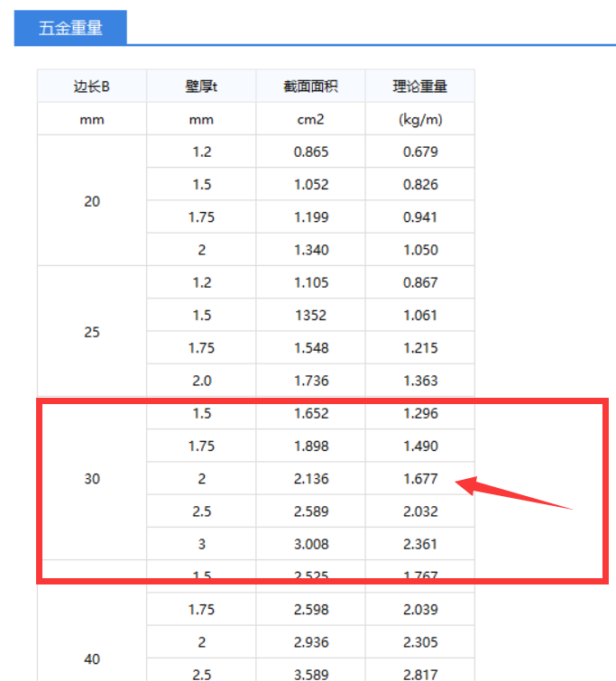Open the 五金重量 tab
Image resolution: width=616 pixels, height=681 pixels.
(70, 28)
